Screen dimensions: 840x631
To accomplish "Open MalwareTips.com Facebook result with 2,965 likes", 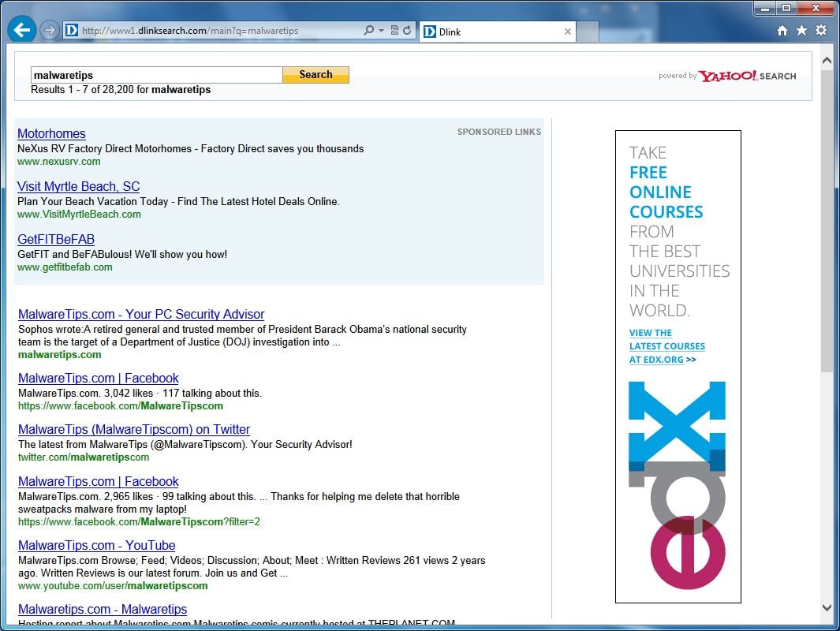I will point(99,482).
